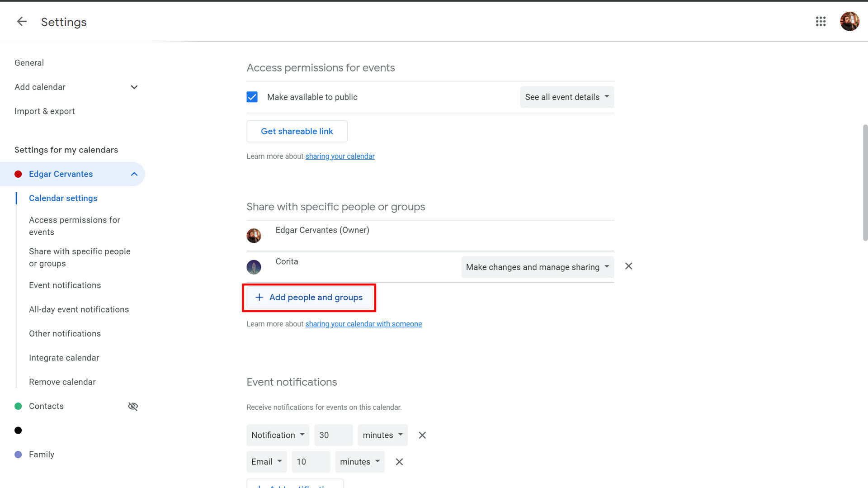Image resolution: width=868 pixels, height=488 pixels.
Task: Expand the Add calendar section
Action: point(134,87)
